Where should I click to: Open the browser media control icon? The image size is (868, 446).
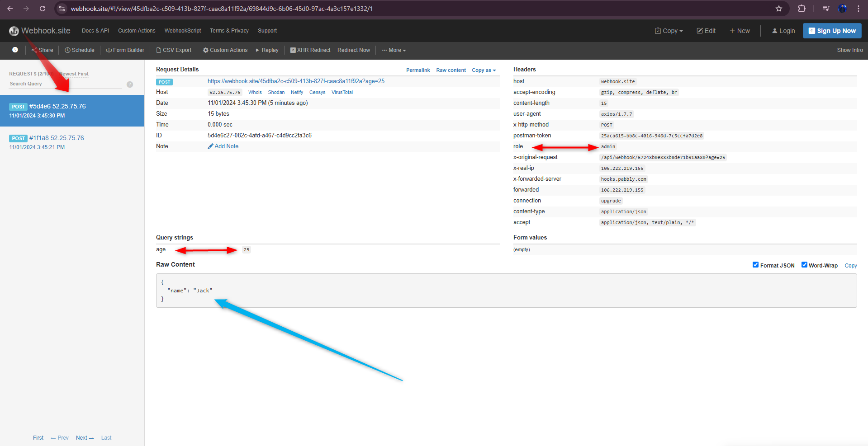pyautogui.click(x=826, y=9)
